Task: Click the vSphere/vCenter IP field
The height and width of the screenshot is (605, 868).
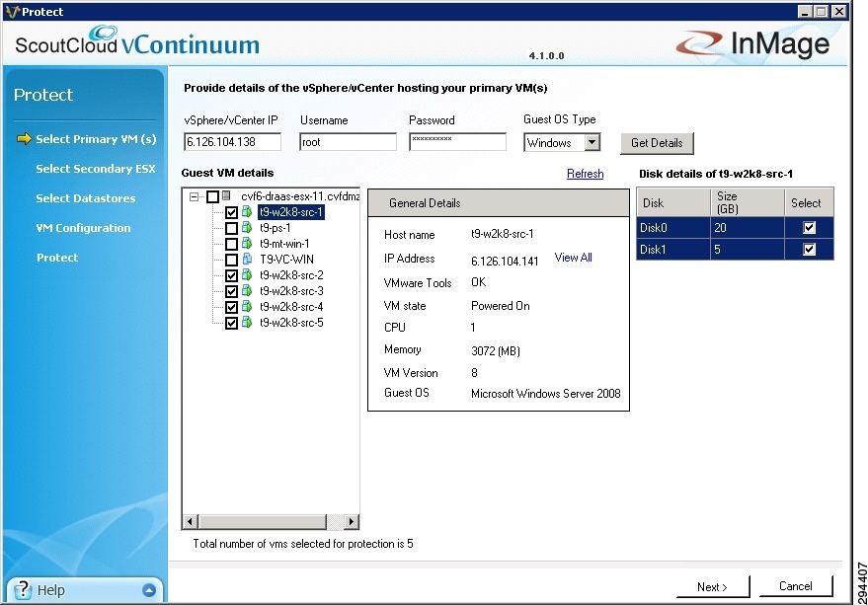Action: pos(232,142)
